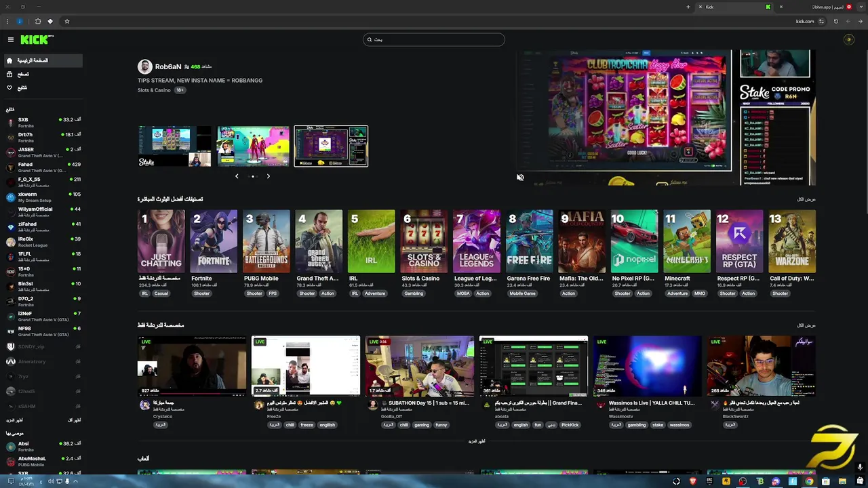Viewport: 868px width, 488px height.
Task: Open Grand Theft Auto V category card
Action: click(x=319, y=241)
